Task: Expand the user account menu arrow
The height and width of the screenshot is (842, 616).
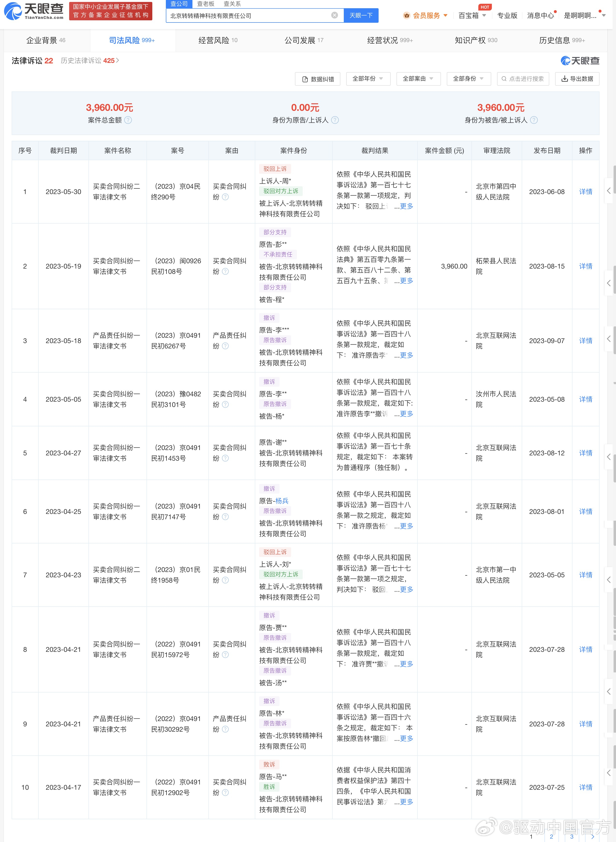Action: click(604, 15)
